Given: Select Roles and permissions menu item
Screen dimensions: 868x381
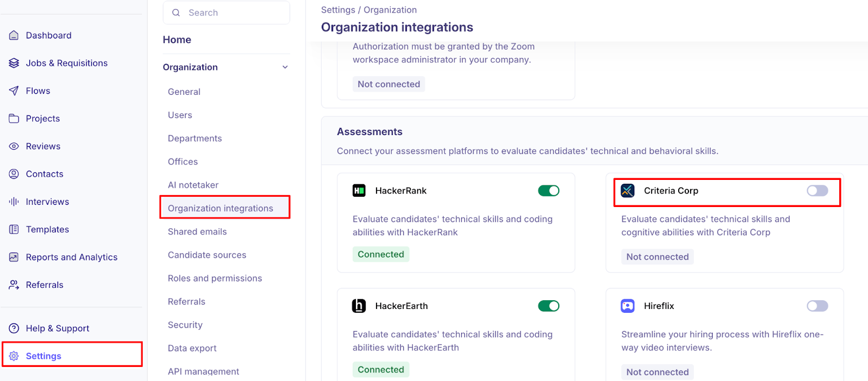Looking at the screenshot, I should point(215,278).
